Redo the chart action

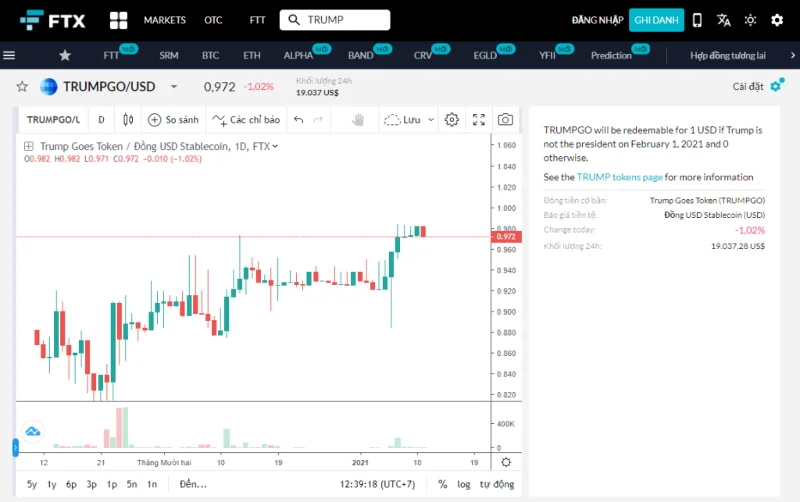[x=317, y=119]
